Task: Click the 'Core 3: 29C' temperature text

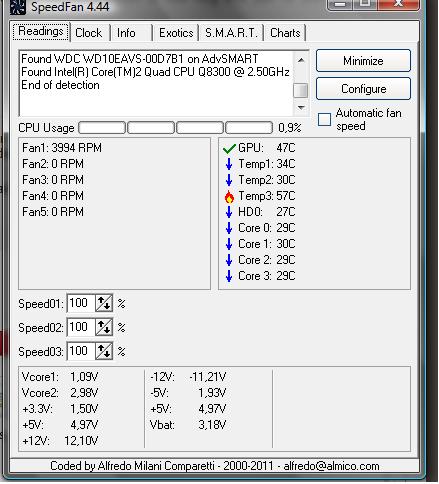Action: click(x=267, y=276)
